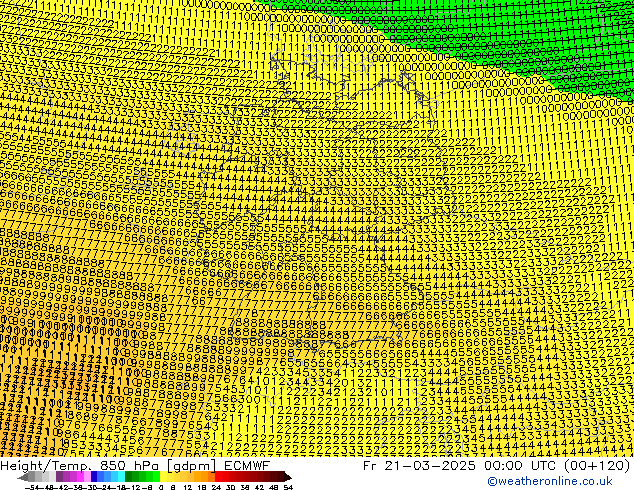Select the dark purple legend swatch
This screenshot has height=490, width=634.
(59, 476)
